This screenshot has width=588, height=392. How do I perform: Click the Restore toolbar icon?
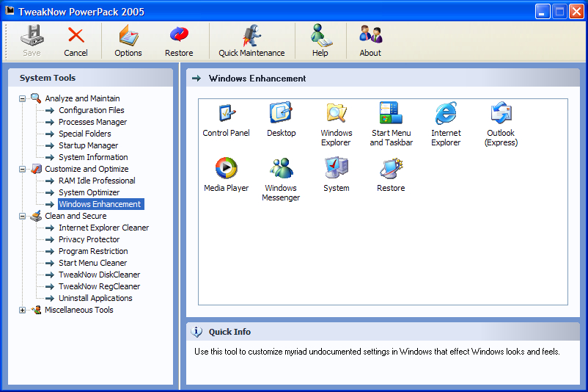point(179,35)
